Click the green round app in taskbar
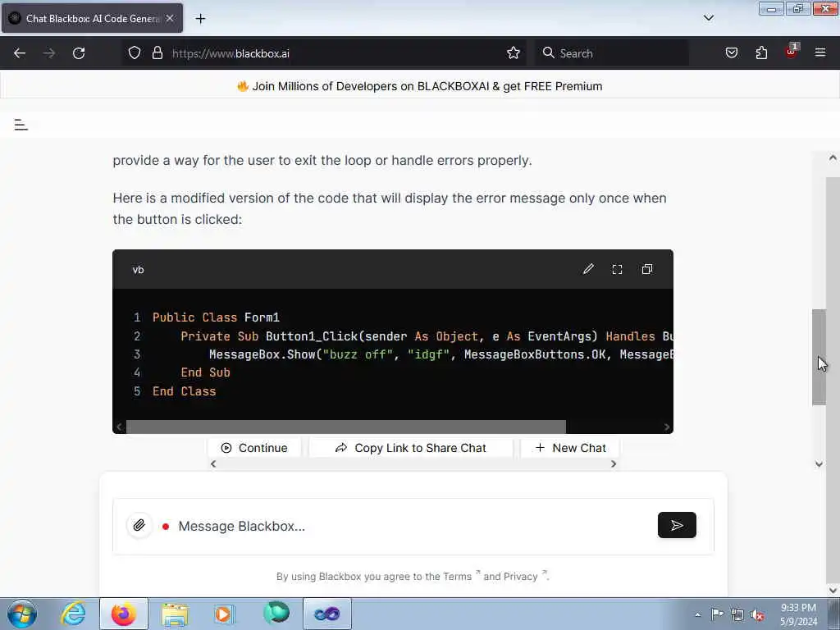This screenshot has height=630, width=840. click(x=276, y=613)
